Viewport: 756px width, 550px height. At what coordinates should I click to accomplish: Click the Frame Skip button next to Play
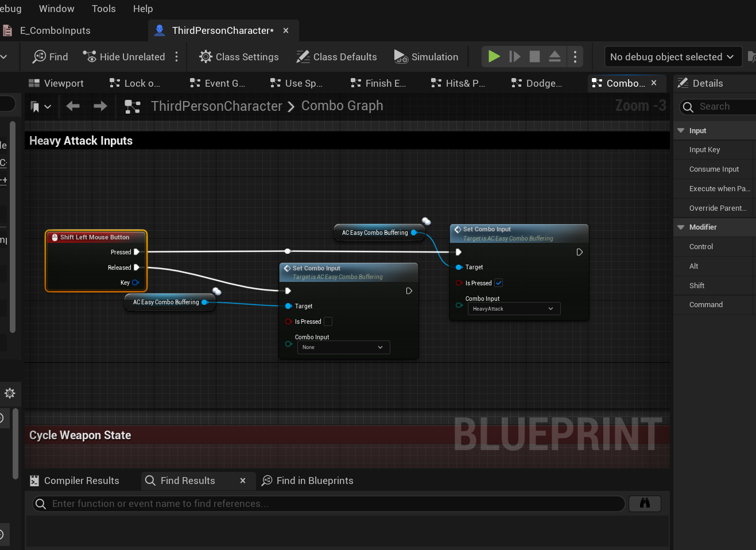tap(514, 56)
